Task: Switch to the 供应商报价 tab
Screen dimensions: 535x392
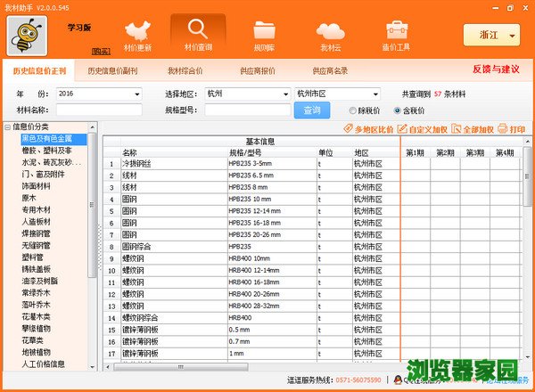Action: [x=257, y=69]
